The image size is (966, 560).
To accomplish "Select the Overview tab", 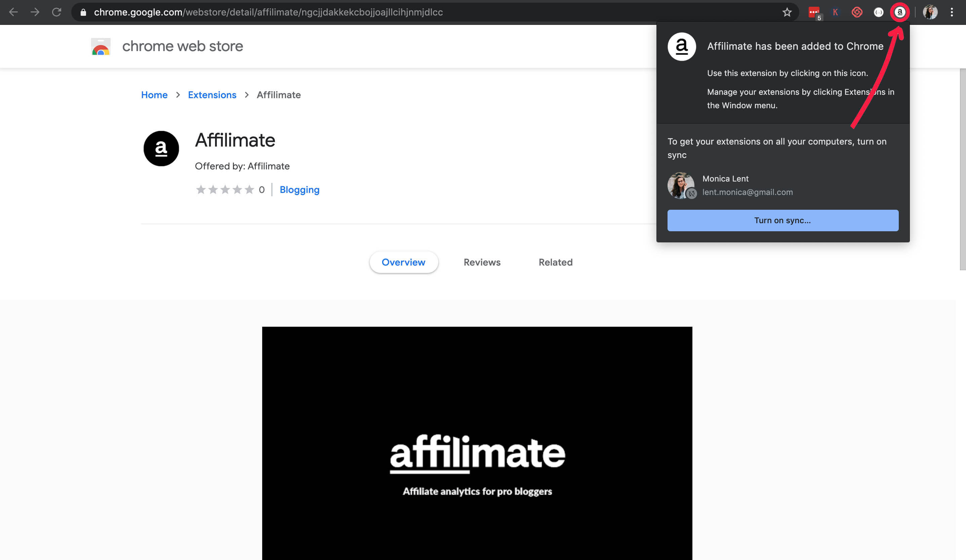I will click(403, 262).
